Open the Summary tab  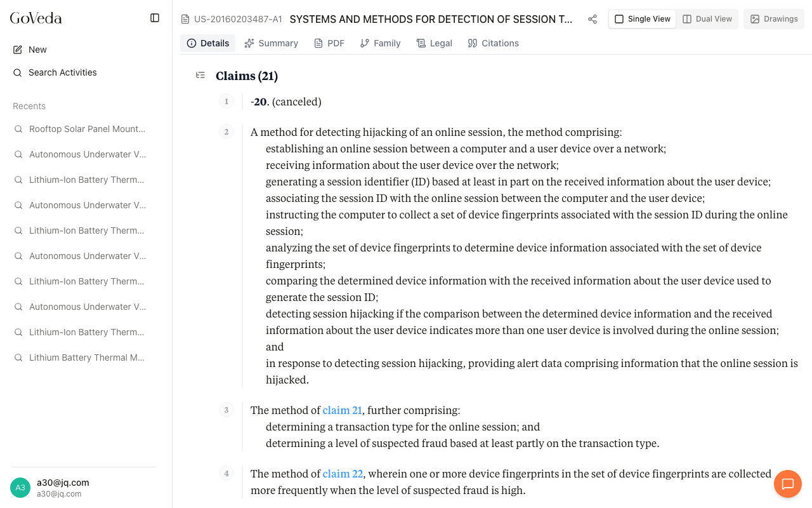pos(271,43)
